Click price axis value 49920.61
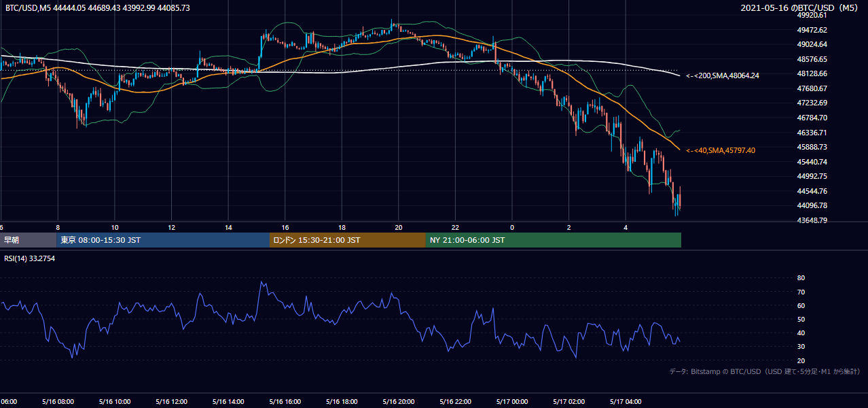Viewport: 868px width, 408px height. coord(812,15)
